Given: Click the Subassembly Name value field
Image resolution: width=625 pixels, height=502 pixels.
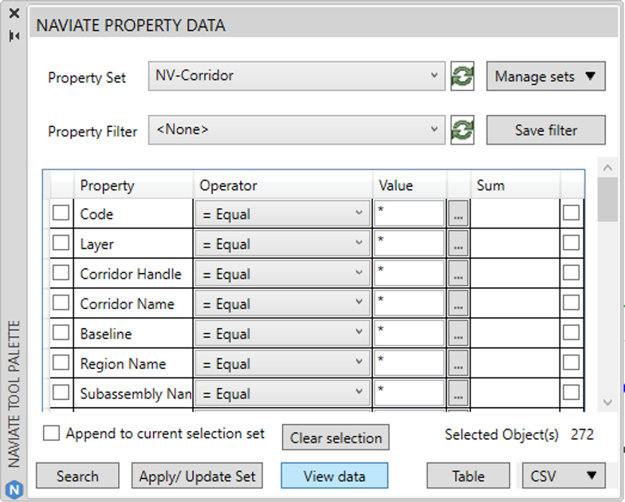Looking at the screenshot, I should (409, 393).
